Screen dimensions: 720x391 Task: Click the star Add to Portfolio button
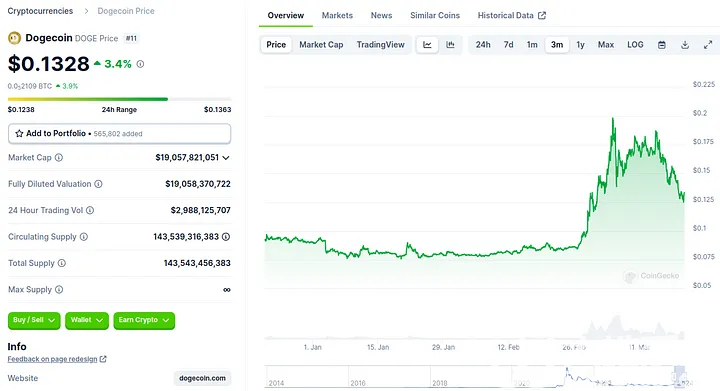119,134
